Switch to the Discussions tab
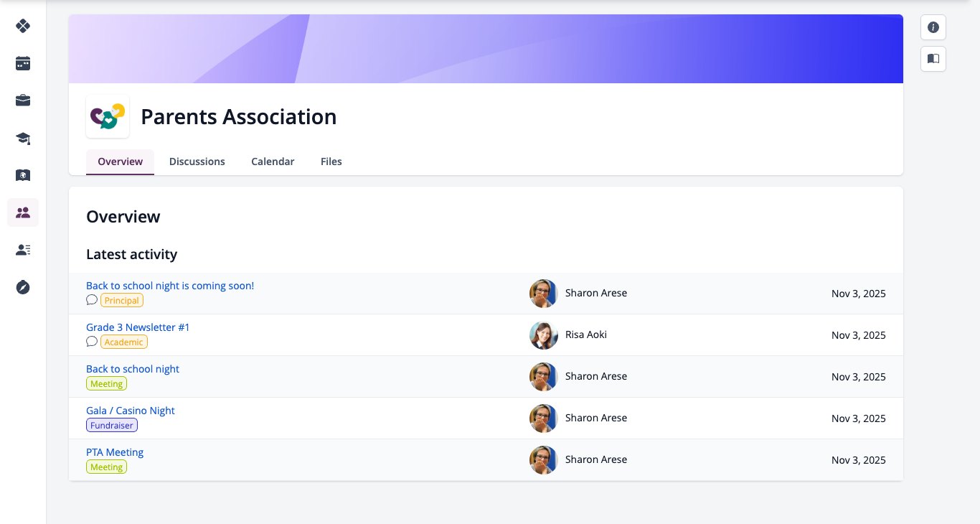 point(197,162)
